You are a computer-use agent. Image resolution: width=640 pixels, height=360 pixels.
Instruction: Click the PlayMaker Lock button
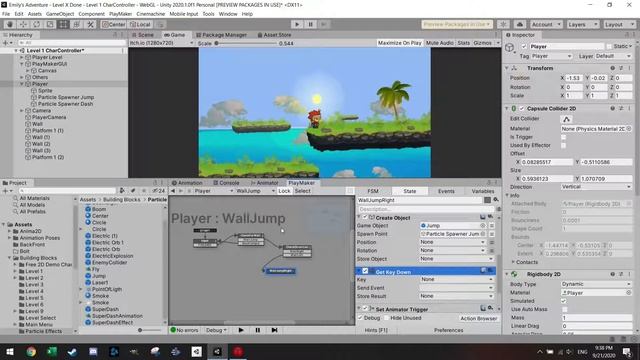[284, 191]
